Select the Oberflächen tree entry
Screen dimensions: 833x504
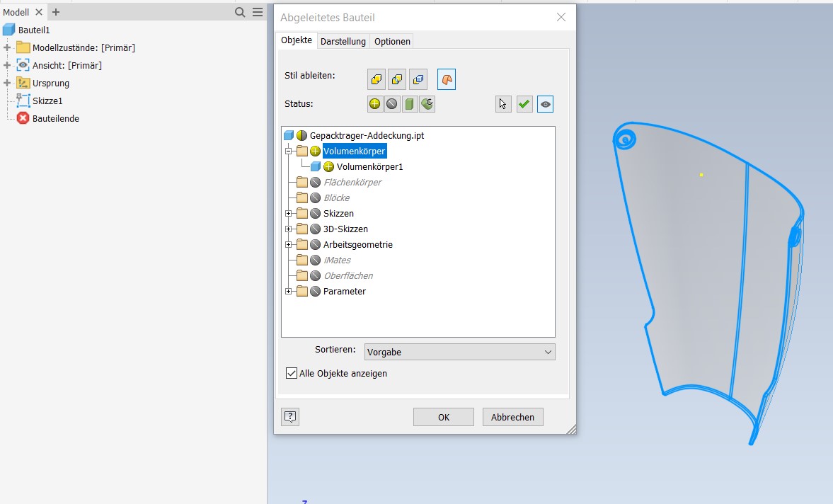(348, 275)
